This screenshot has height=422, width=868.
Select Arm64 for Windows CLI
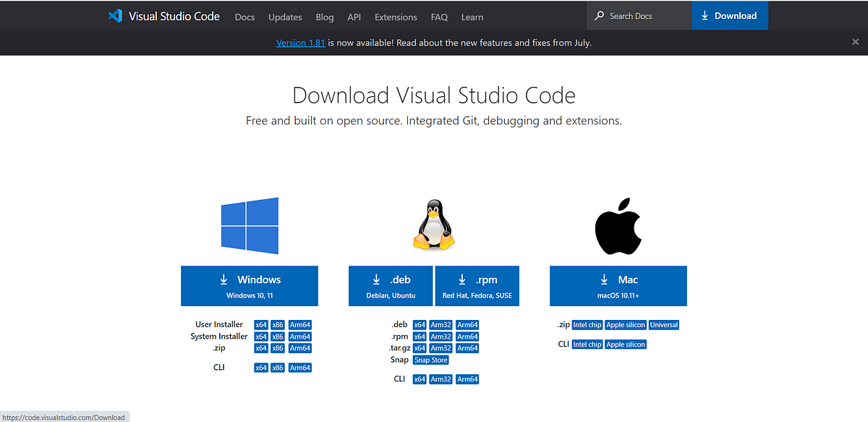click(300, 368)
